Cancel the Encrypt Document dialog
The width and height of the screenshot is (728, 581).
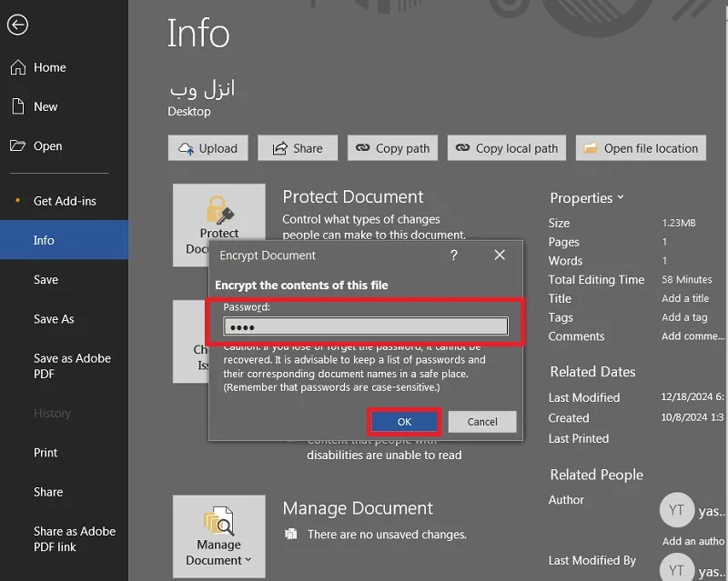click(x=482, y=422)
